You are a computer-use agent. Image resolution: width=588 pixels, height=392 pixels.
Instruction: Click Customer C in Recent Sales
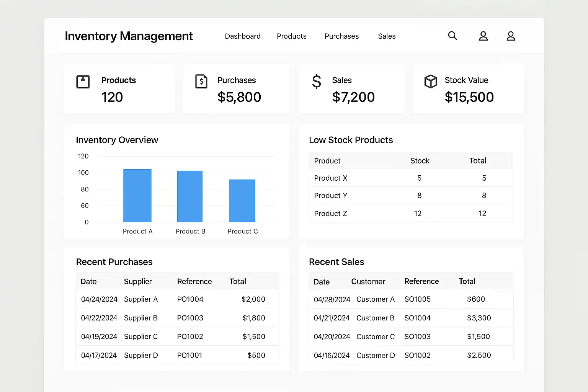click(x=375, y=337)
